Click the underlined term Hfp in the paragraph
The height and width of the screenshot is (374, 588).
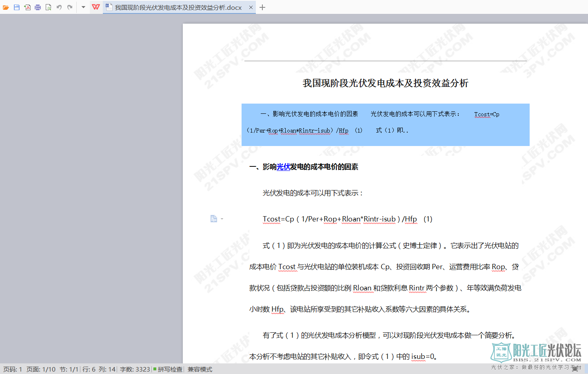tap(277, 309)
